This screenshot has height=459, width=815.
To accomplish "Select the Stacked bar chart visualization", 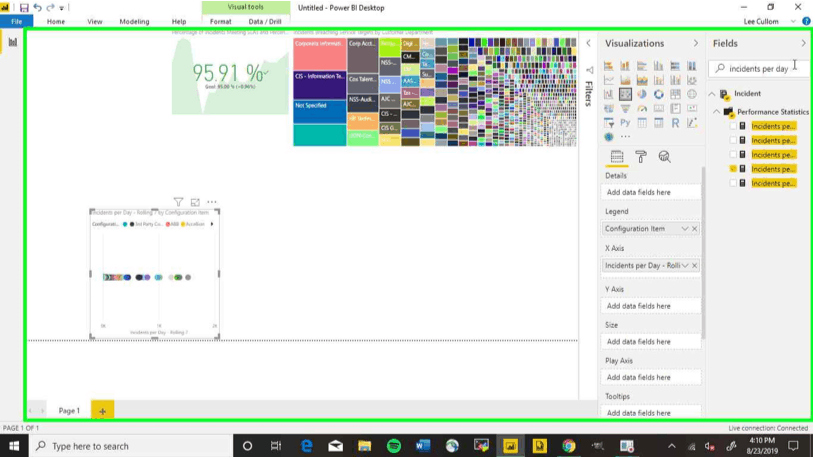I will (x=609, y=66).
